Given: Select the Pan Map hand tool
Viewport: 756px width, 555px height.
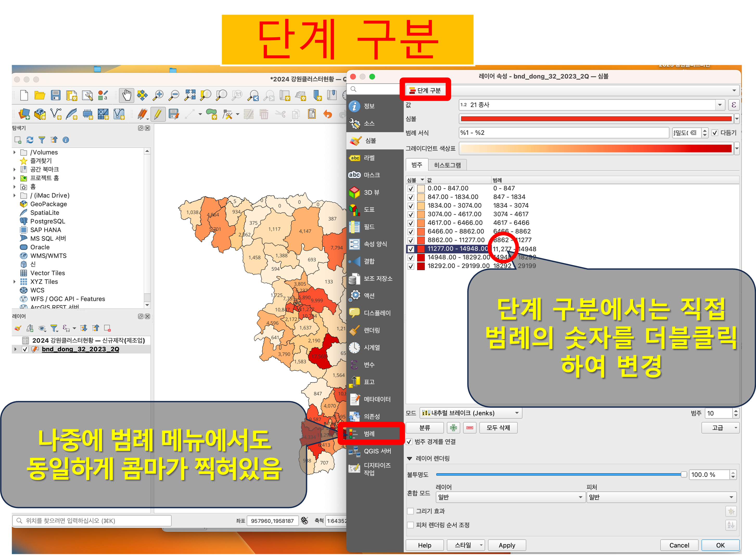Looking at the screenshot, I should click(126, 95).
